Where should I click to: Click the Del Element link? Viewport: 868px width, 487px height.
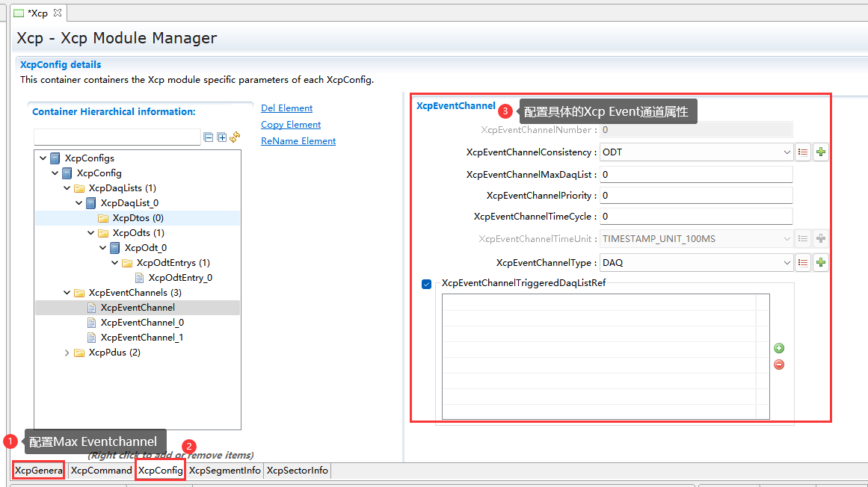[x=286, y=108]
